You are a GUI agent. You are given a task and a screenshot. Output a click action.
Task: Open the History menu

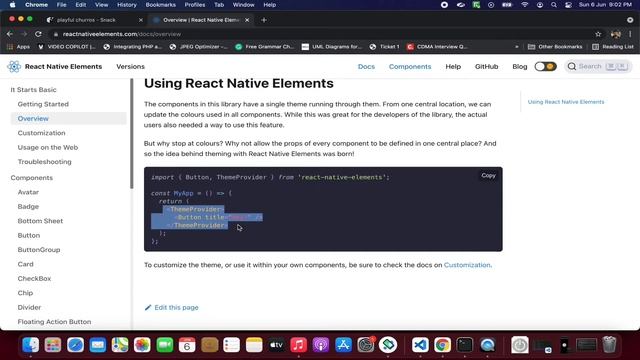127,5
